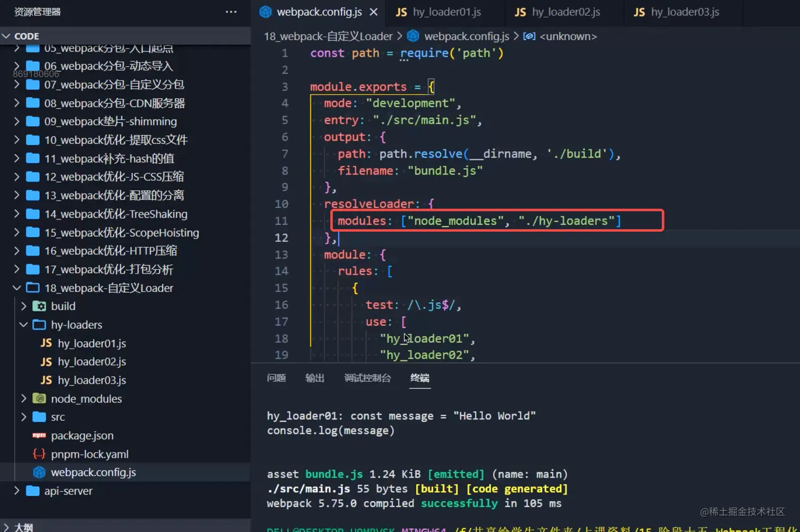This screenshot has width=800, height=532.
Task: Click webpack icon in the breadcrumb
Action: point(413,36)
